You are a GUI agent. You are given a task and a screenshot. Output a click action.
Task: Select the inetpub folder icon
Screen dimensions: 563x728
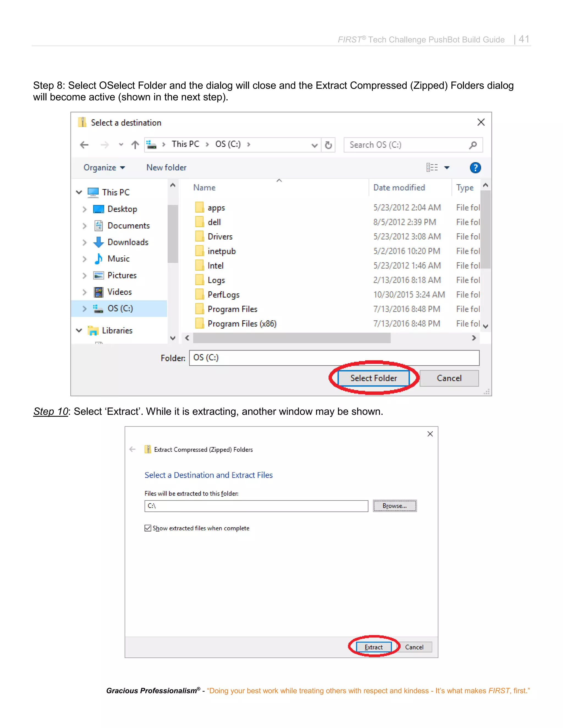click(200, 251)
